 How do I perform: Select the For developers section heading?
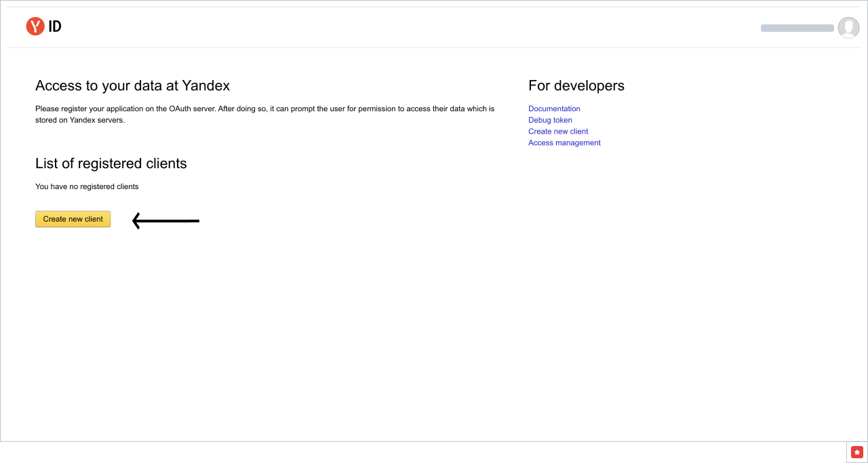pyautogui.click(x=576, y=85)
